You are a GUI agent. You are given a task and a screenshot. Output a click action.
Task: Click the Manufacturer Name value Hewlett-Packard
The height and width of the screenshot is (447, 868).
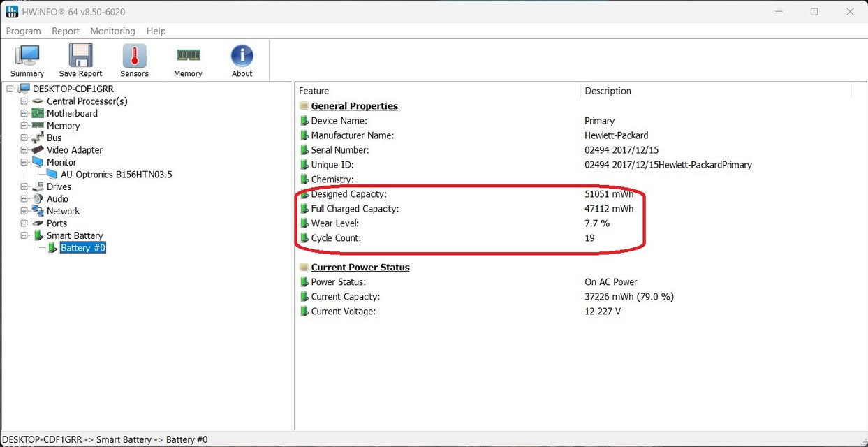pyautogui.click(x=617, y=135)
